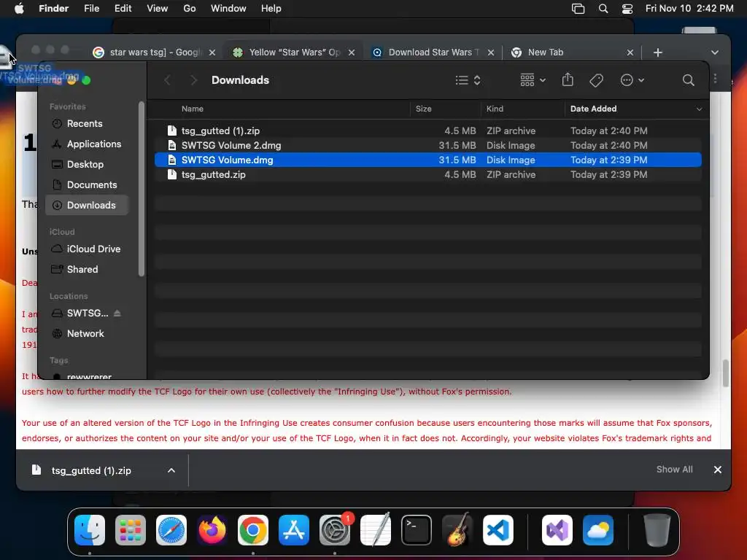Click the Finder search magnifier icon
The width and height of the screenshot is (747, 560).
688,80
